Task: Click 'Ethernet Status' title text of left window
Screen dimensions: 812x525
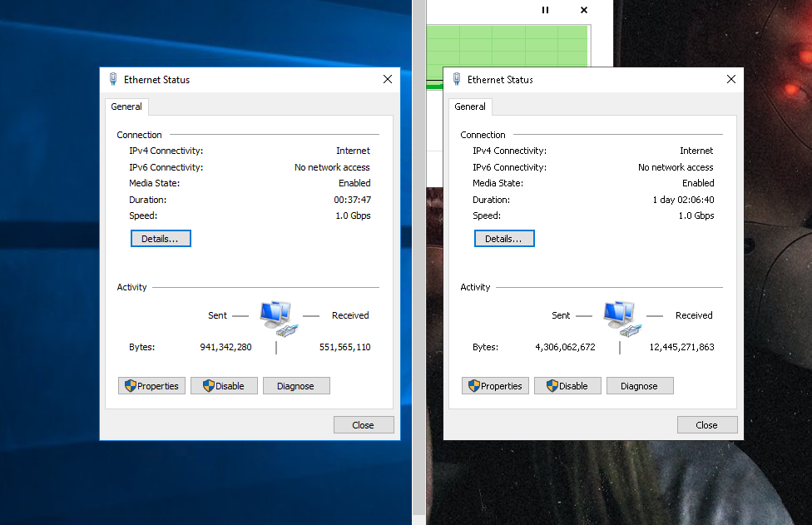Action: 157,80
